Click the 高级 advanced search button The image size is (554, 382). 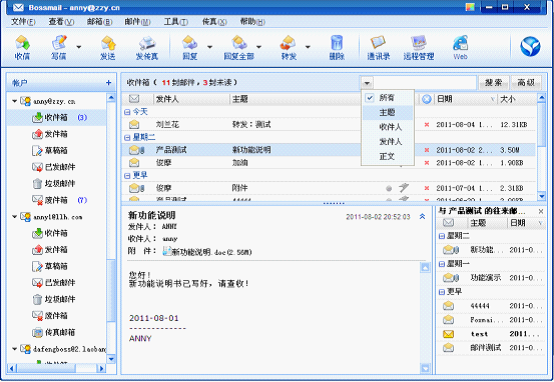526,83
